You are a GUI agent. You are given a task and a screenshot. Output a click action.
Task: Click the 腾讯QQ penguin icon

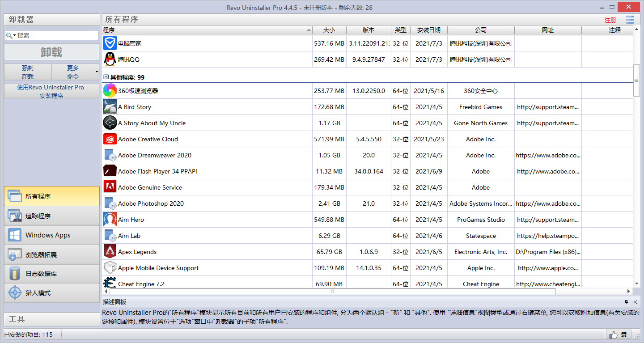[x=110, y=59]
